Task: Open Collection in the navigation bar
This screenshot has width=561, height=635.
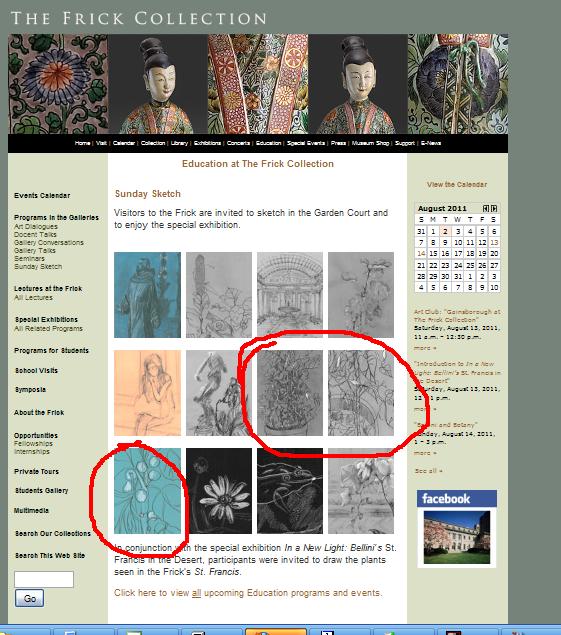Action: pos(153,143)
